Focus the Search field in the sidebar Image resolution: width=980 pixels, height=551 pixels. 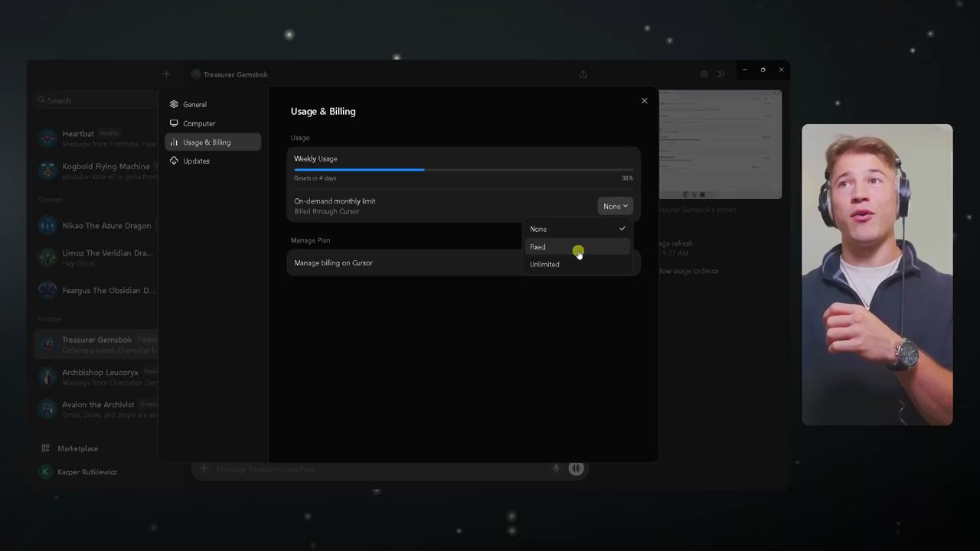[x=96, y=100]
